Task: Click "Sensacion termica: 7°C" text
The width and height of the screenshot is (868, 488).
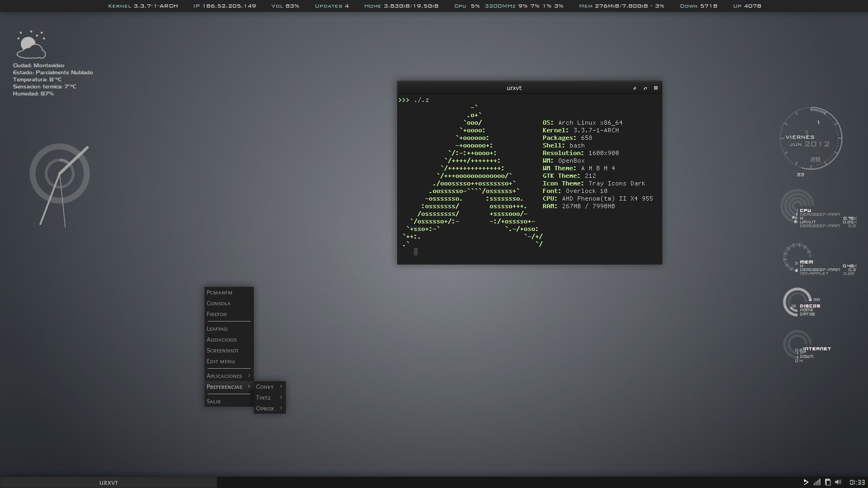Action: click(x=44, y=86)
